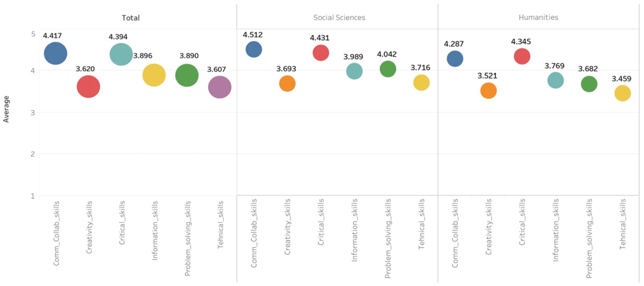The image size is (644, 286).
Task: Select Comm_Collab_skills axis label in Total panel
Action: [56, 233]
